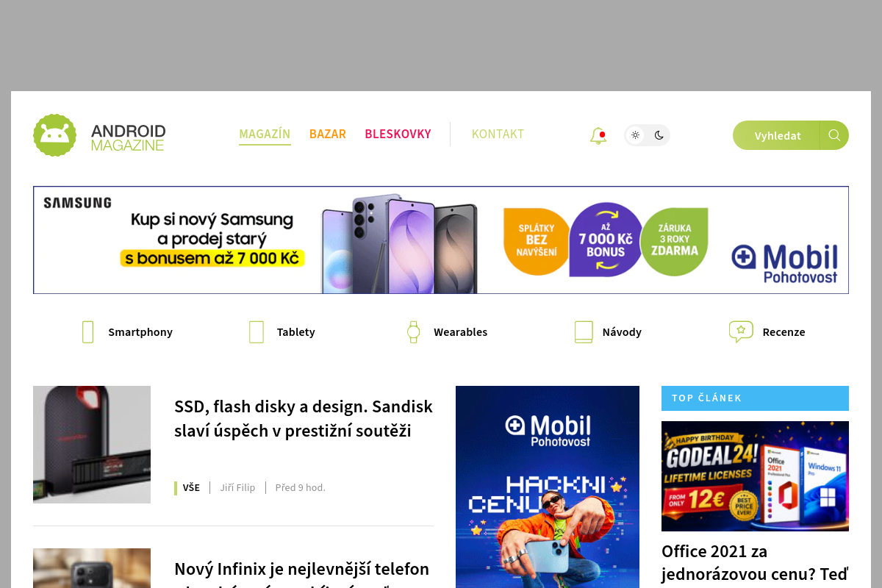
Task: Open the Recenze category link
Action: [784, 332]
